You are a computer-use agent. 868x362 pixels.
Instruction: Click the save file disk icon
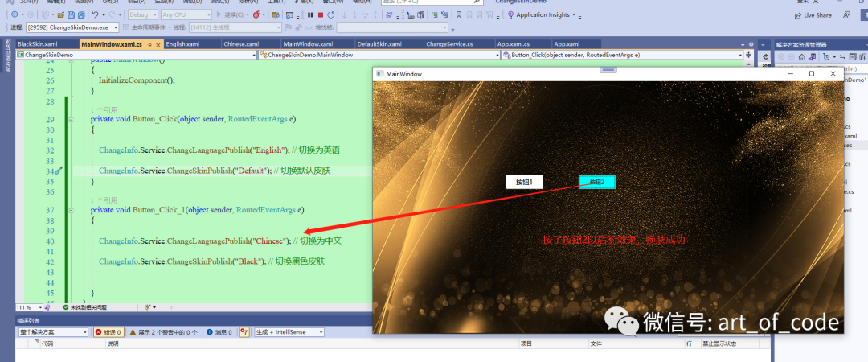(x=72, y=15)
